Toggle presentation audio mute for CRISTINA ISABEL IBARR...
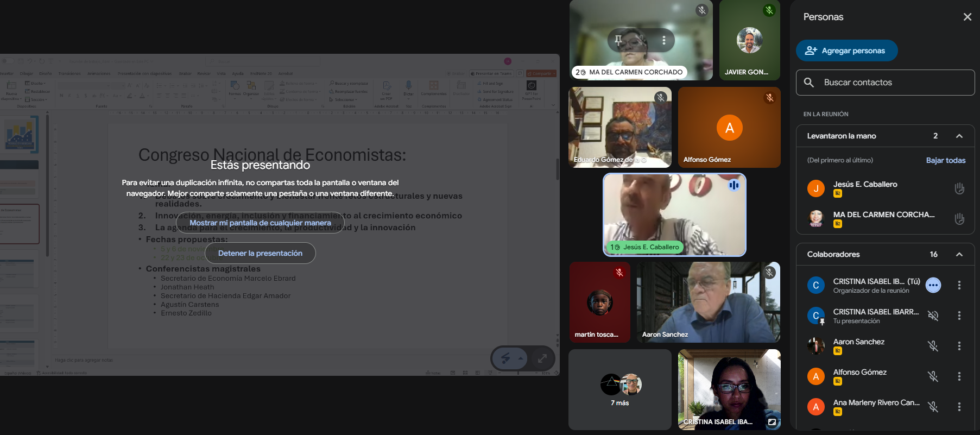 tap(933, 316)
